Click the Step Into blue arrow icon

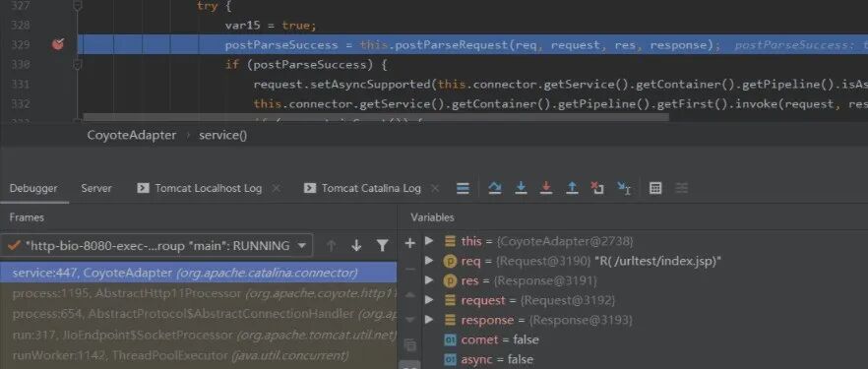[521, 188]
